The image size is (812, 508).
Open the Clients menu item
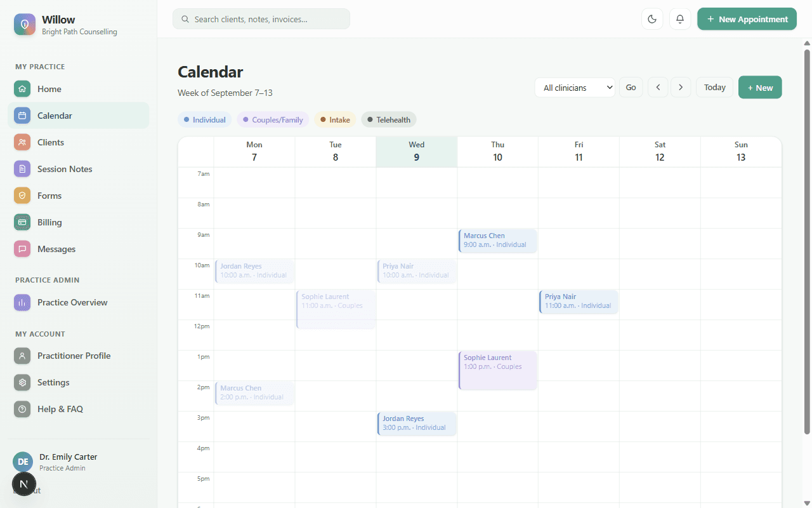tap(79, 142)
